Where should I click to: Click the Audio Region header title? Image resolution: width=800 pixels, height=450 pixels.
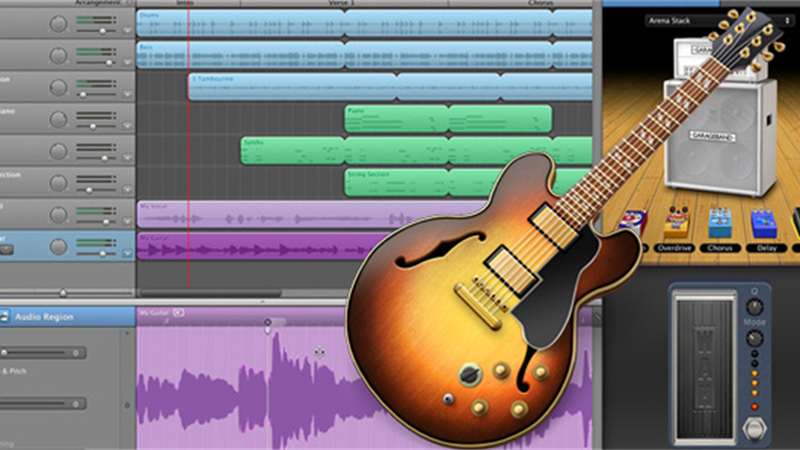tap(44, 317)
